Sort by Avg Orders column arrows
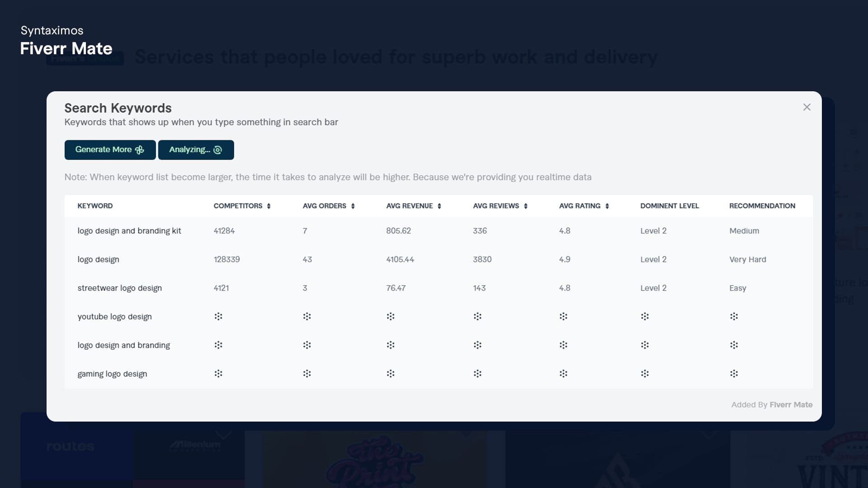868x488 pixels. point(353,206)
